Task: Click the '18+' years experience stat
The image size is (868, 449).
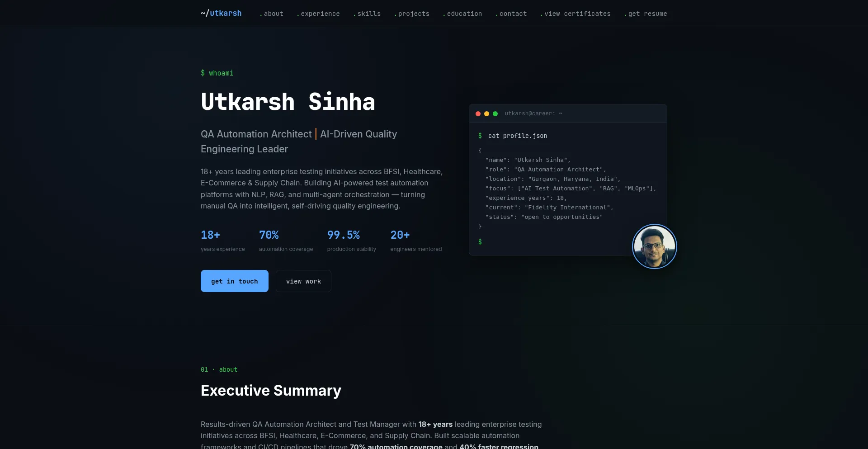Action: [210, 235]
